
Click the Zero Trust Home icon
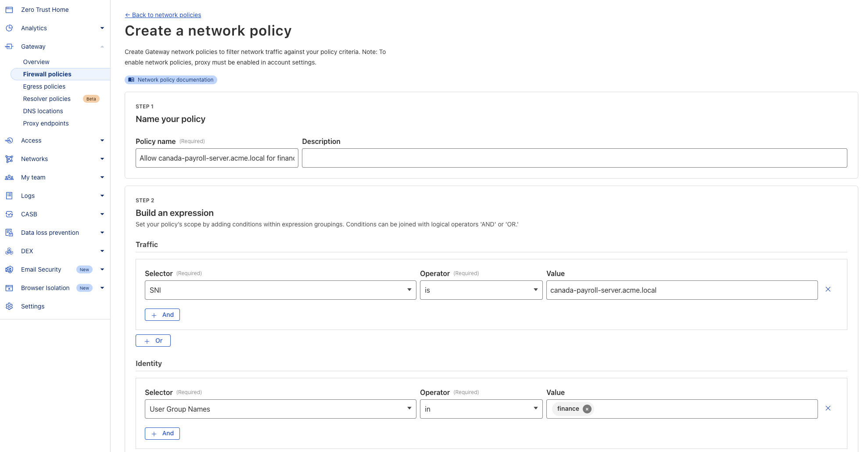[x=9, y=10]
